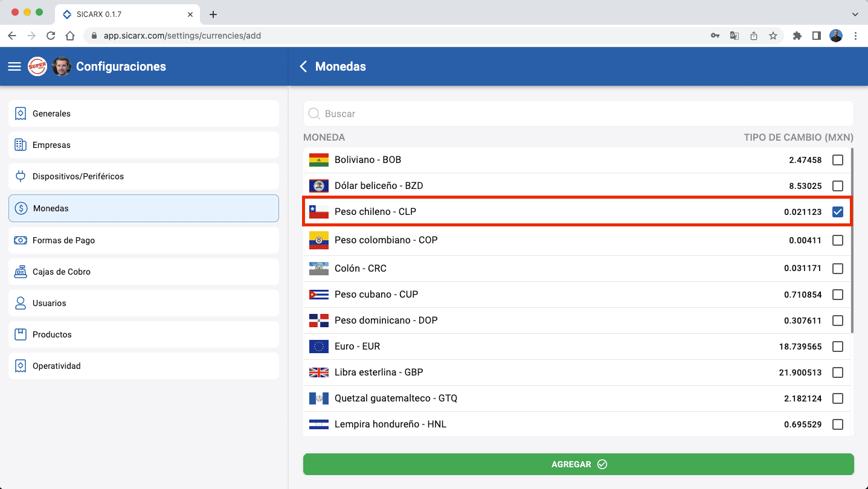The height and width of the screenshot is (489, 868).
Task: Go back using the Monedas back chevron
Action: (303, 66)
